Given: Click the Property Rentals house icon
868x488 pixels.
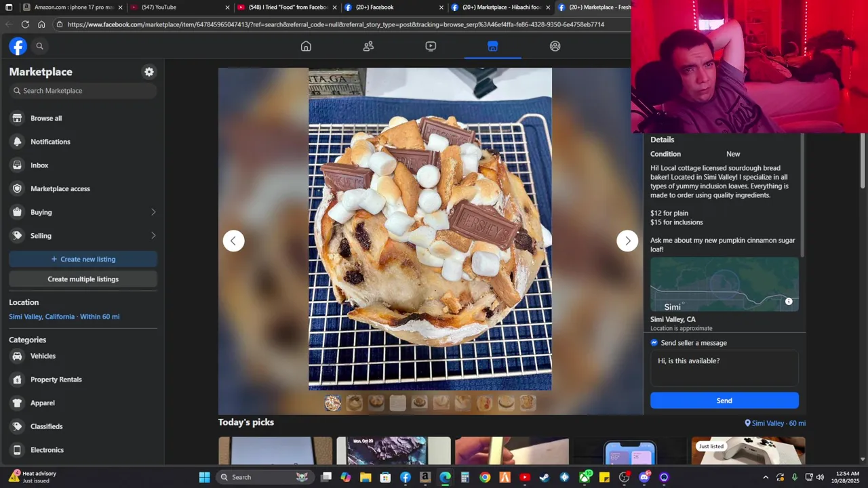Looking at the screenshot, I should click(17, 380).
